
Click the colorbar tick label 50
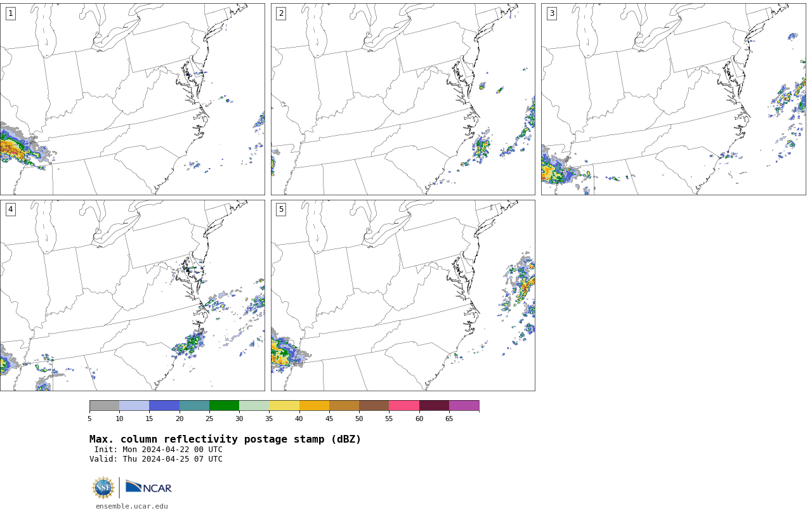(359, 419)
